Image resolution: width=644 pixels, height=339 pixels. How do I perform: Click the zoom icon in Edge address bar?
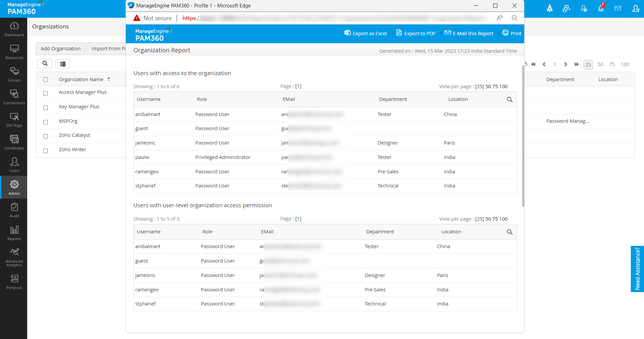click(514, 18)
